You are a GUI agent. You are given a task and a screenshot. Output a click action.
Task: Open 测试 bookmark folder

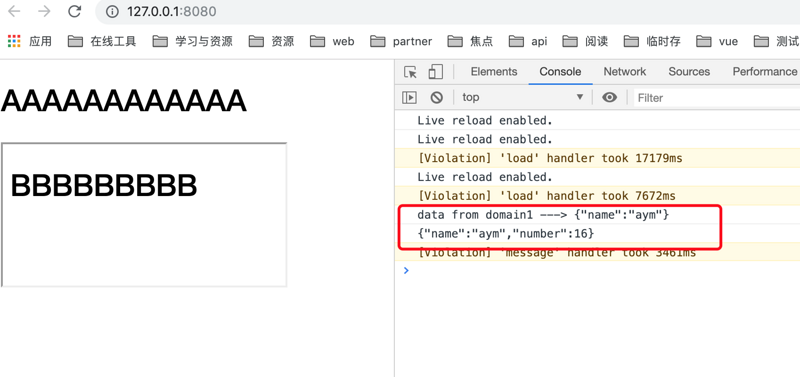pos(777,41)
